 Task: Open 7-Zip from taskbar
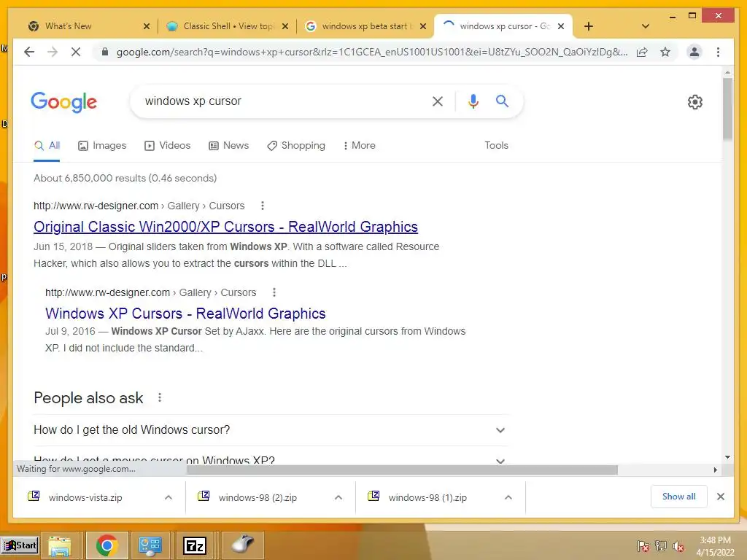(x=195, y=545)
